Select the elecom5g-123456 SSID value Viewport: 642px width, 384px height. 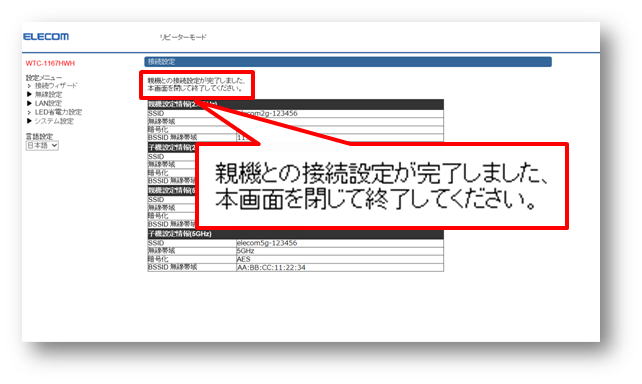click(267, 243)
